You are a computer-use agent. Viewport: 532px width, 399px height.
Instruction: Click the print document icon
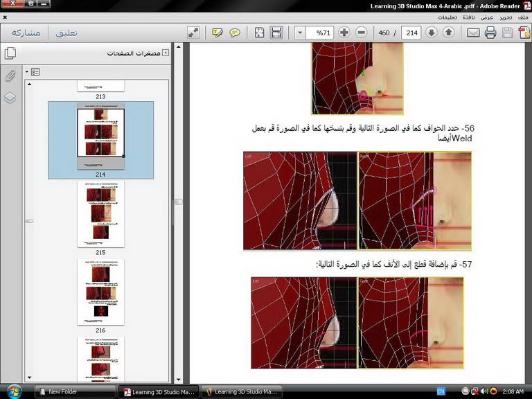click(x=490, y=33)
